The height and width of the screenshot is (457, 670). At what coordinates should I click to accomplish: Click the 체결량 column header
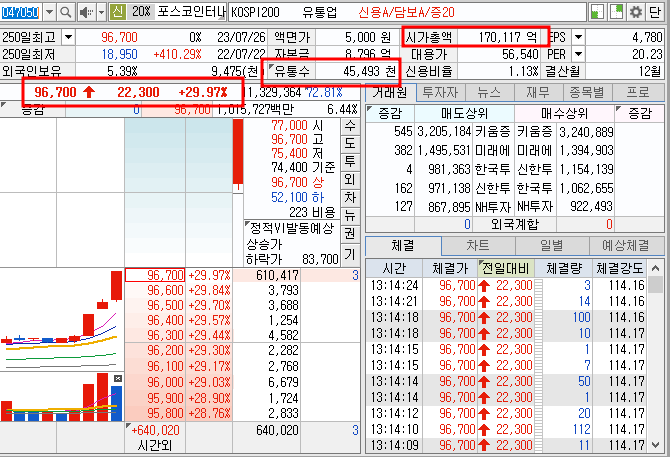564,268
